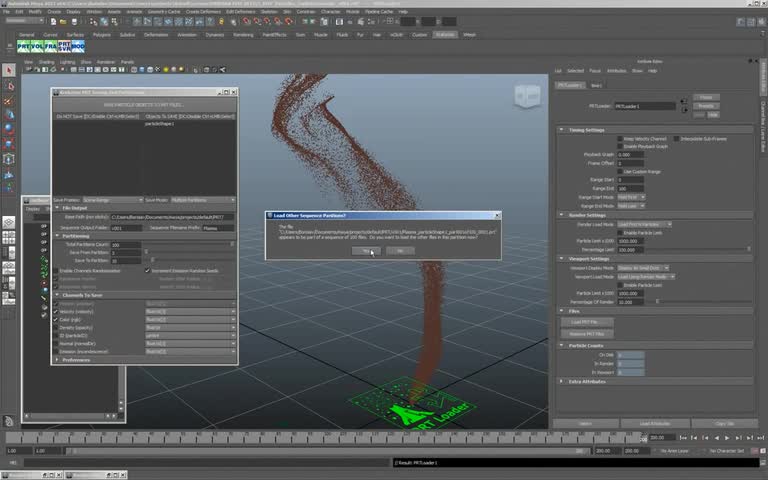Screen dimensions: 768x480
Task: Click the Load PRT File button
Action: 587,322
